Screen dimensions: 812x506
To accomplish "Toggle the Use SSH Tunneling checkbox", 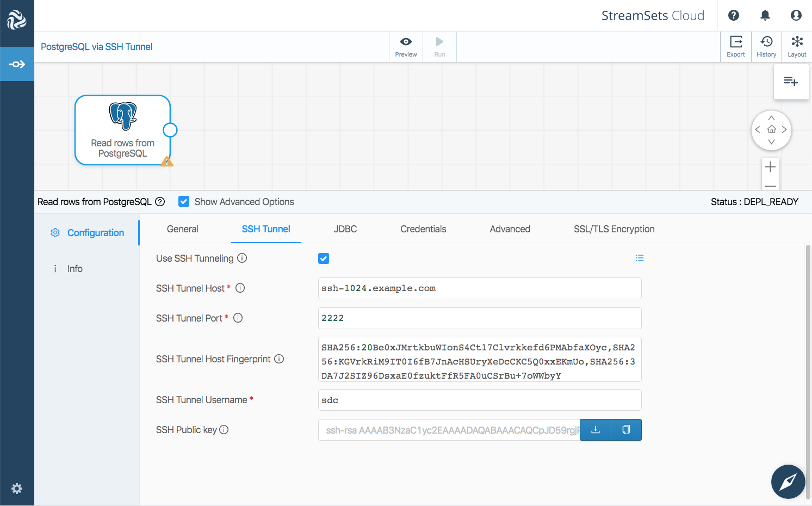I will point(324,258).
